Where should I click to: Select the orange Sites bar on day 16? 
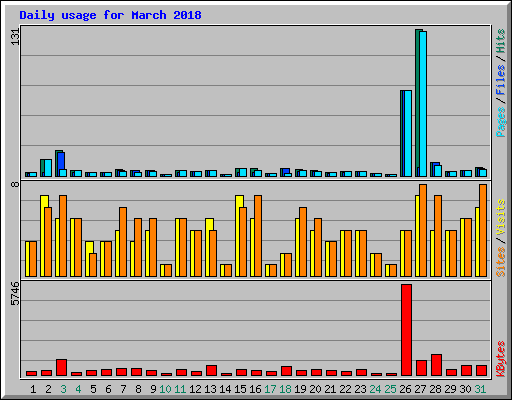coord(258,236)
